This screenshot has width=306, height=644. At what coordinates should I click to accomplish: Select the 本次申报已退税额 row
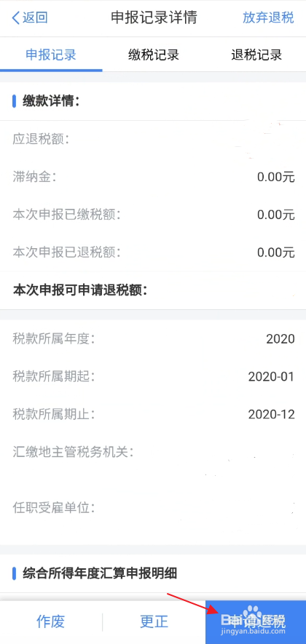(153, 253)
